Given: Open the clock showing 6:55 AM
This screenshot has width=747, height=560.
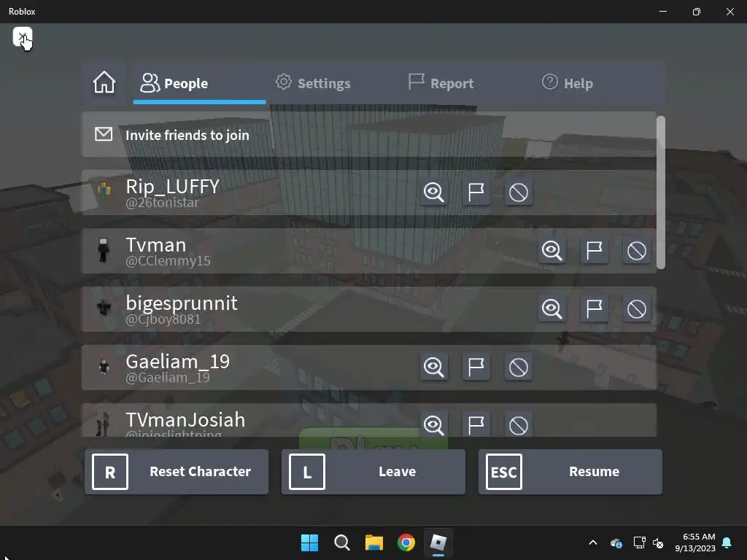Looking at the screenshot, I should click(695, 542).
